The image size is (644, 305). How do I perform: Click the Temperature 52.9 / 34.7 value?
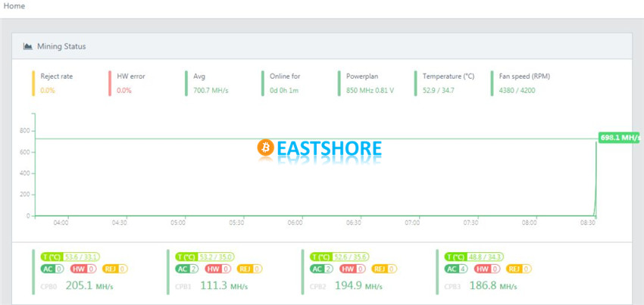coord(439,91)
